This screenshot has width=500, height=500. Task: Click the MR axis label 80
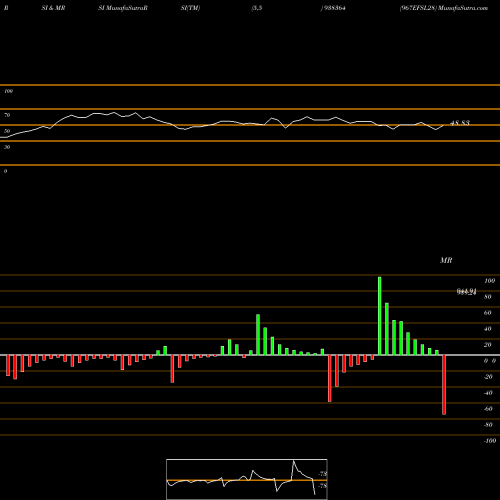point(488,297)
